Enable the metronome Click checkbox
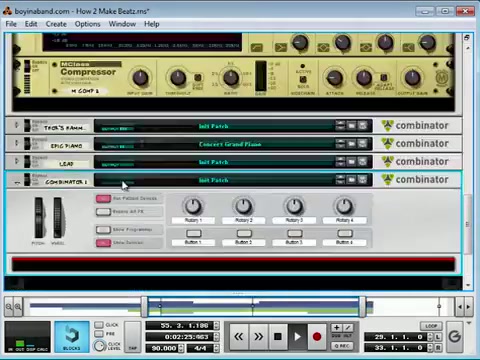Viewport: 480px width, 360px height. (99, 325)
